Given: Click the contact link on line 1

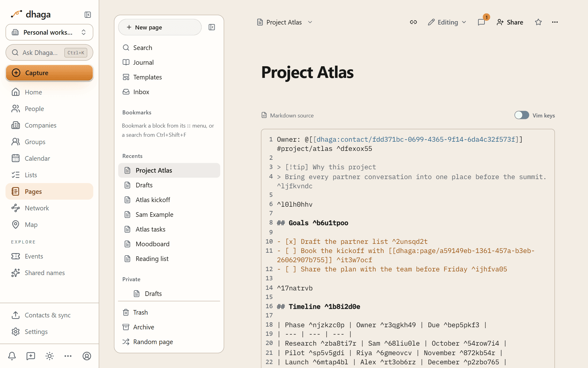Looking at the screenshot, I should point(416,140).
